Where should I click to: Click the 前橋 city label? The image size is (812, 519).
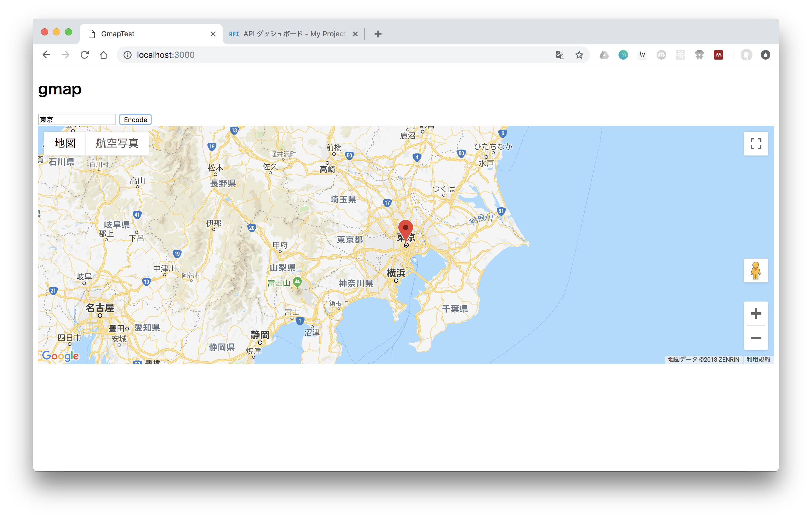(x=334, y=147)
